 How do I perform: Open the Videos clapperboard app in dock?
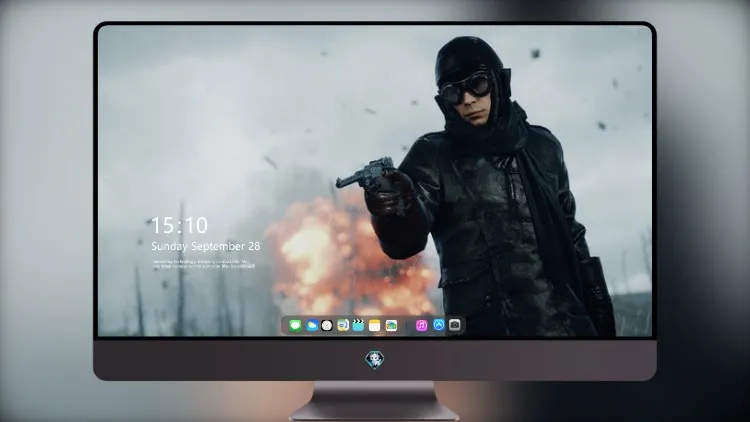point(358,326)
